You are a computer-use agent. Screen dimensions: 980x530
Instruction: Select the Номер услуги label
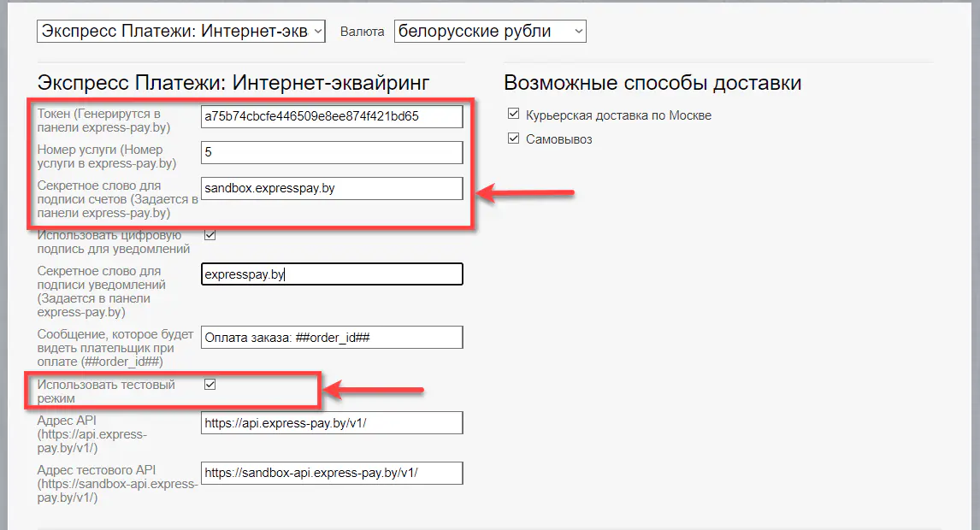point(111,156)
